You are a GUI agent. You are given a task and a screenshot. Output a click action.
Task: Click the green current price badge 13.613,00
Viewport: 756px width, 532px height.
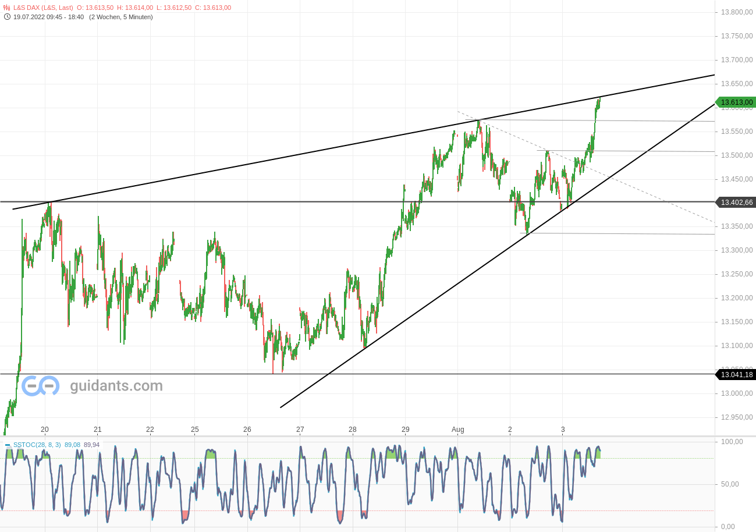coord(735,102)
